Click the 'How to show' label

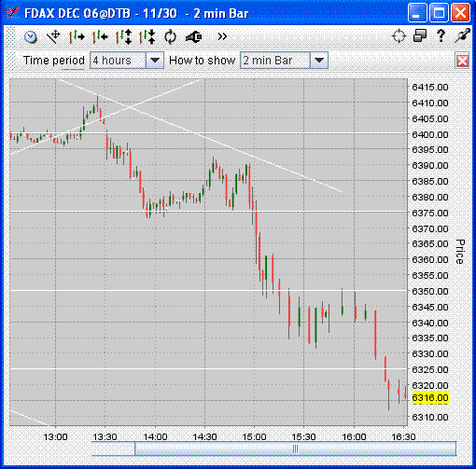point(202,61)
